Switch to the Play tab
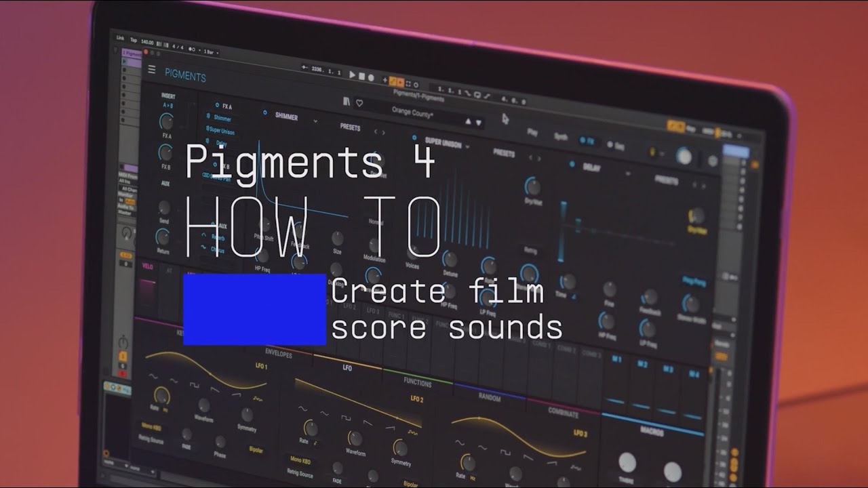 click(532, 132)
